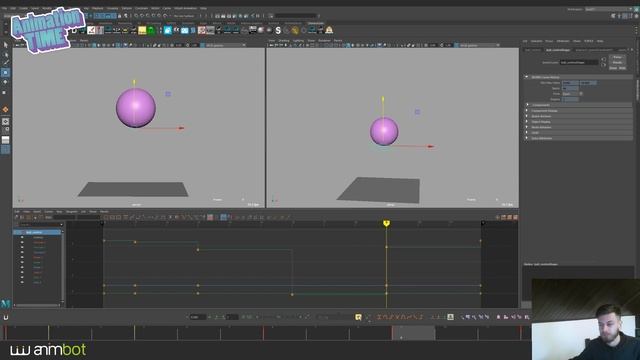
Task: Click the green shelf icon
Action: click(x=151, y=30)
